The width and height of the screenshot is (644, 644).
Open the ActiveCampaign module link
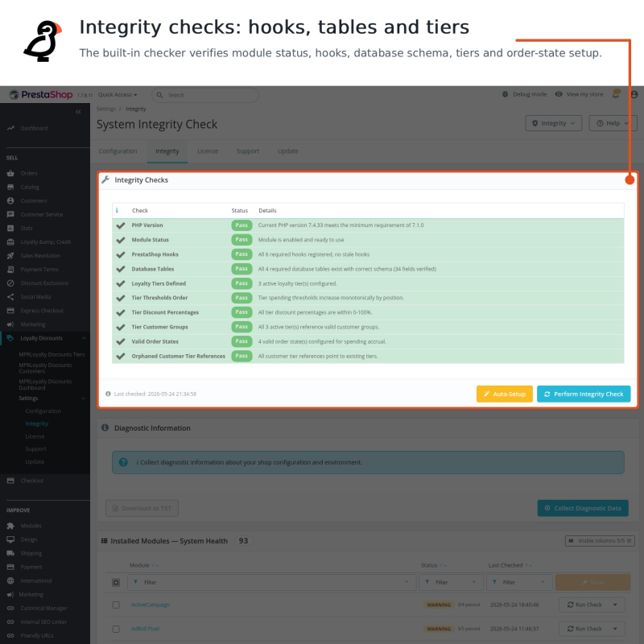[151, 605]
